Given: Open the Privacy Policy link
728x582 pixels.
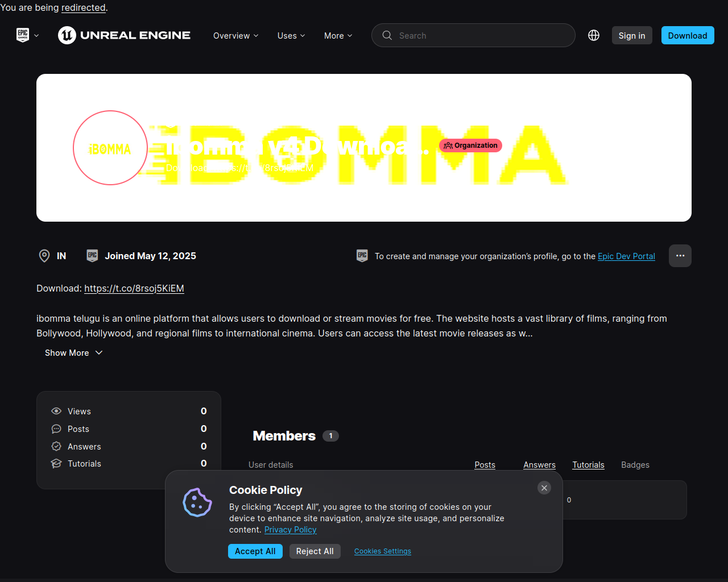Looking at the screenshot, I should 291,530.
